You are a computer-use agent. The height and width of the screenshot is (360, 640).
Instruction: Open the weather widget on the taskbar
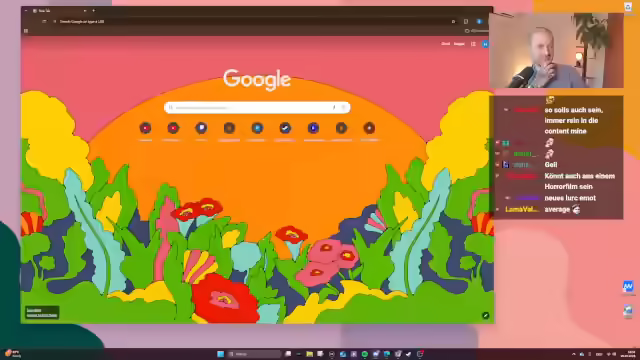click(x=12, y=354)
